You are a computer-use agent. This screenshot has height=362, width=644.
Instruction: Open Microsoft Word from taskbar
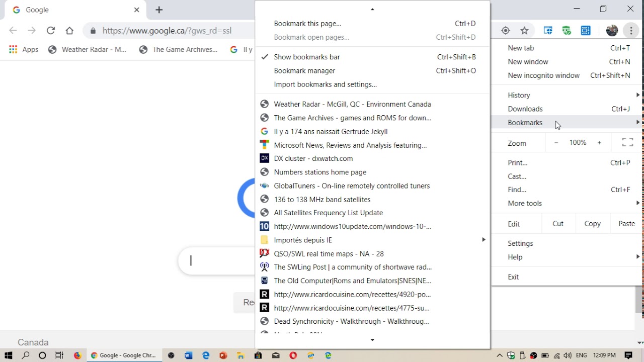(189, 355)
